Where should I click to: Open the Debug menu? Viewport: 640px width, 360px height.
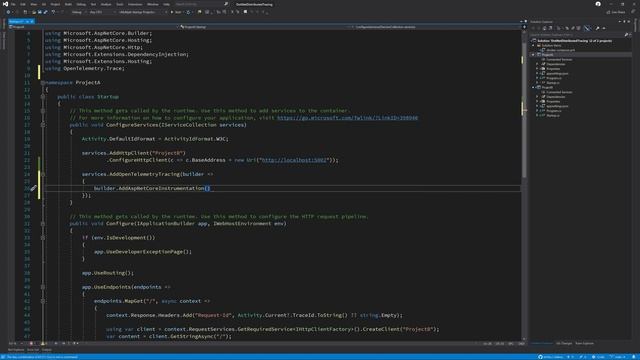pyautogui.click(x=81, y=4)
